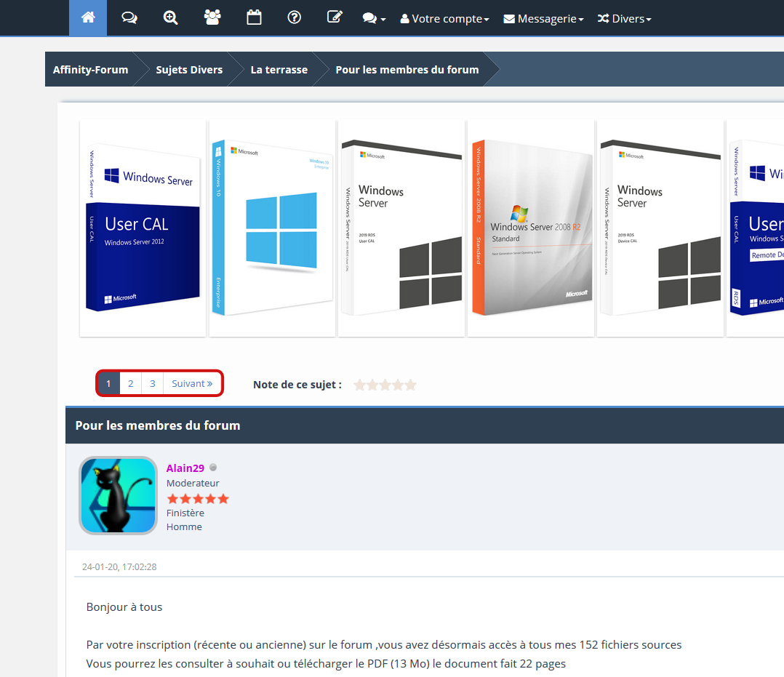This screenshot has width=784, height=677.
Task: Click the Finistère location text
Action: tap(185, 513)
